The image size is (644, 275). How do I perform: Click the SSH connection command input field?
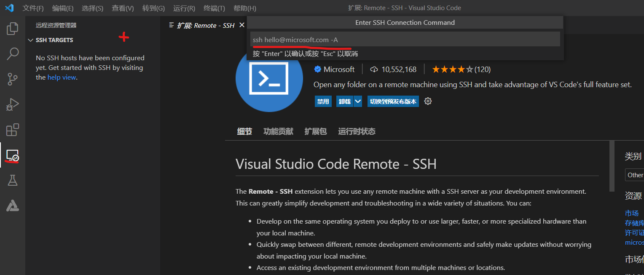405,40
